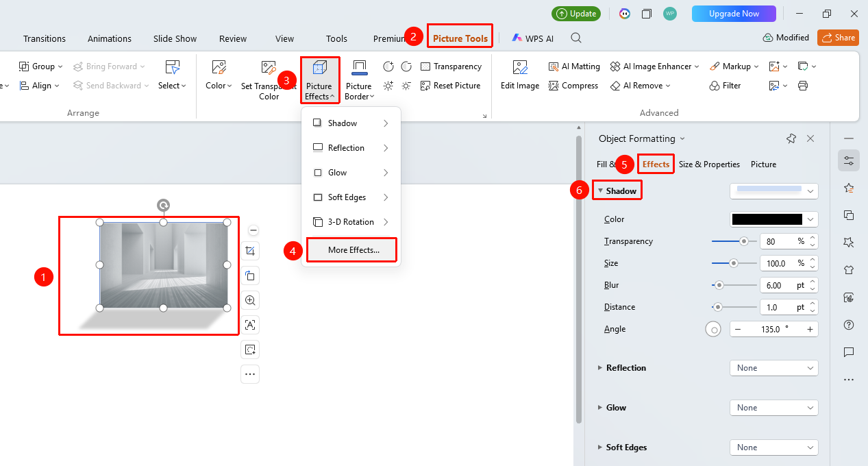This screenshot has height=466, width=868.
Task: Click the Reset Picture button
Action: pyautogui.click(x=450, y=86)
